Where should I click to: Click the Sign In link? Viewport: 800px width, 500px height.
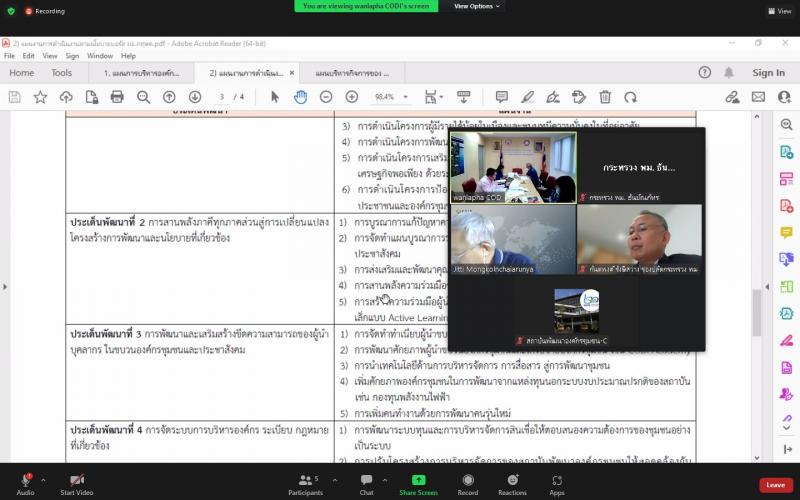click(x=768, y=73)
